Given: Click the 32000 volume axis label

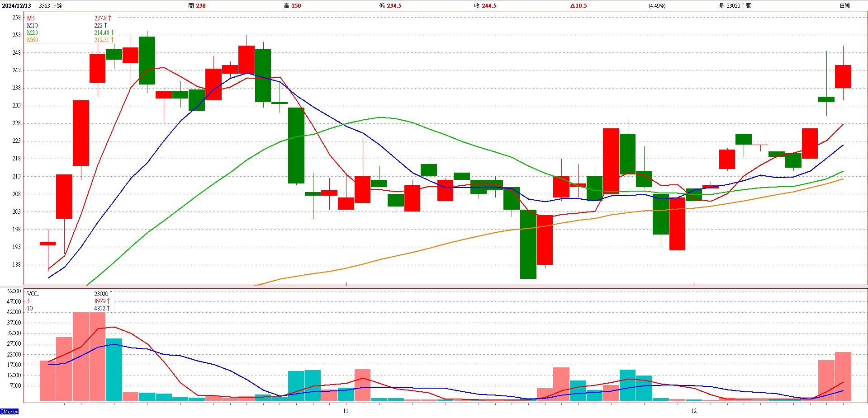Looking at the screenshot, I should [x=14, y=333].
